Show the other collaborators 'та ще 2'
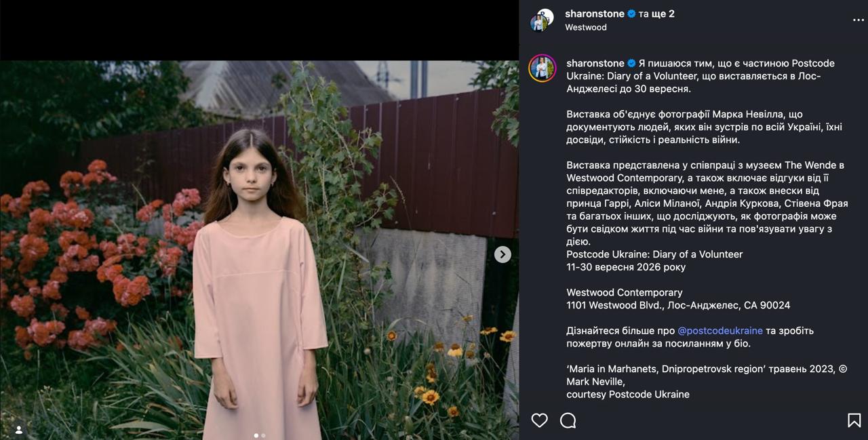 coord(656,14)
